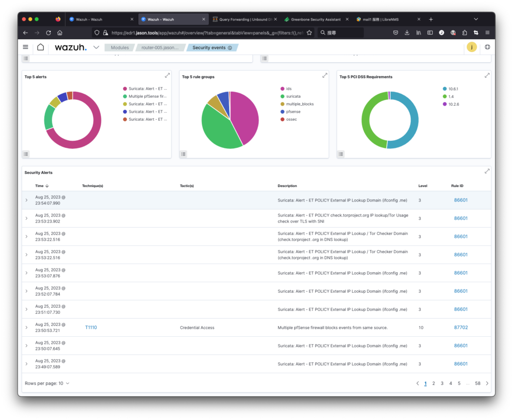513x420 pixels.
Task: Toggle the 1.4 PCI DSS legend entry
Action: click(448, 97)
